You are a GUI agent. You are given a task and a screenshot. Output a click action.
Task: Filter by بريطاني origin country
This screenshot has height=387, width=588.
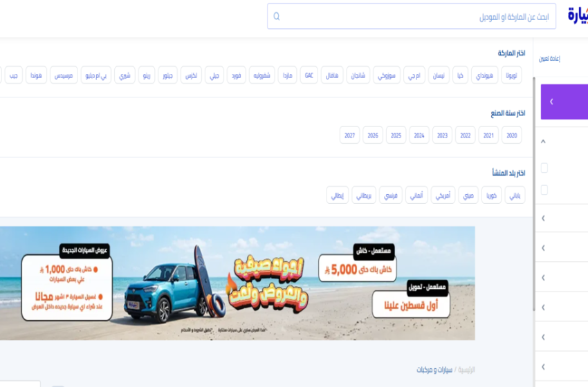(x=364, y=195)
